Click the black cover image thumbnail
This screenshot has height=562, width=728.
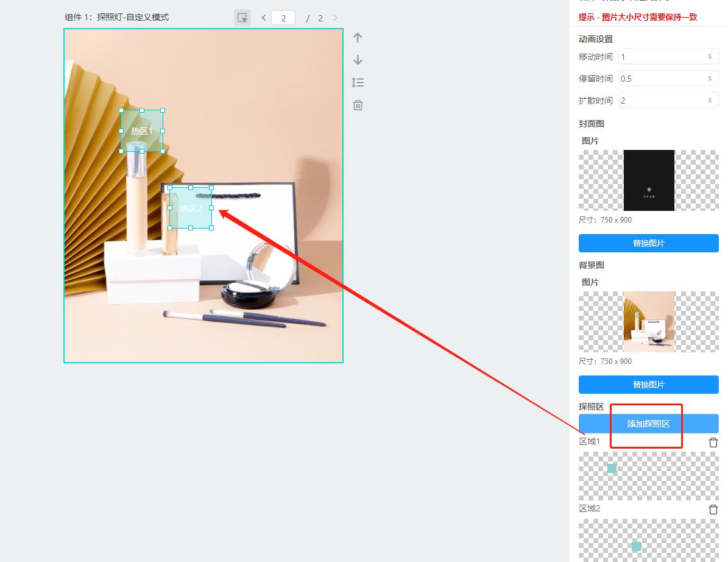649,180
